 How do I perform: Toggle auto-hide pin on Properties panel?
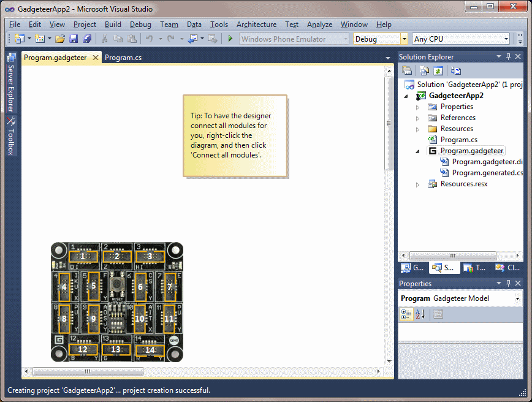tap(508, 283)
